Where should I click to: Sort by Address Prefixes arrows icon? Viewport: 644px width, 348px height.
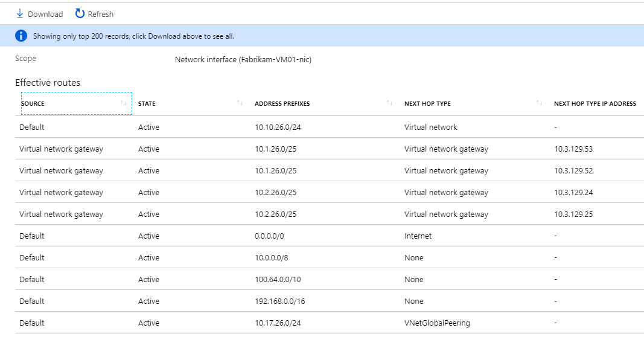[x=390, y=103]
